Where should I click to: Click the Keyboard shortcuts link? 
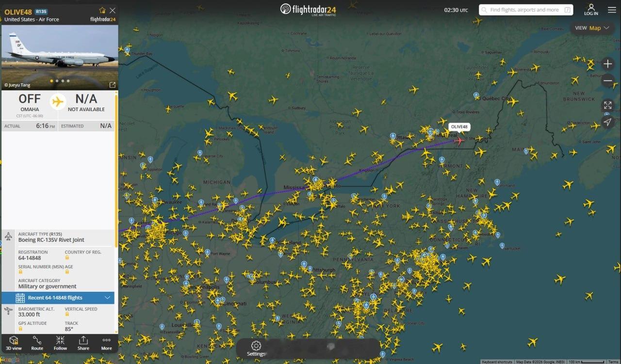pos(497,362)
